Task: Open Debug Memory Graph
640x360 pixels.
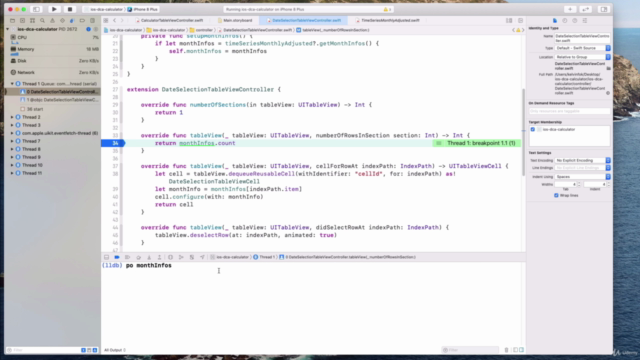Action: 181,257
